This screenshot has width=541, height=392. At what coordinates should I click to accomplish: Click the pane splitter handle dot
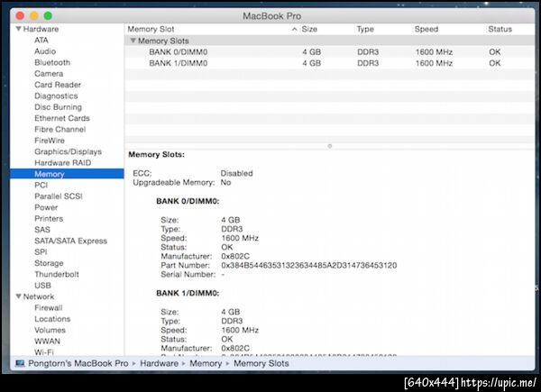click(329, 146)
